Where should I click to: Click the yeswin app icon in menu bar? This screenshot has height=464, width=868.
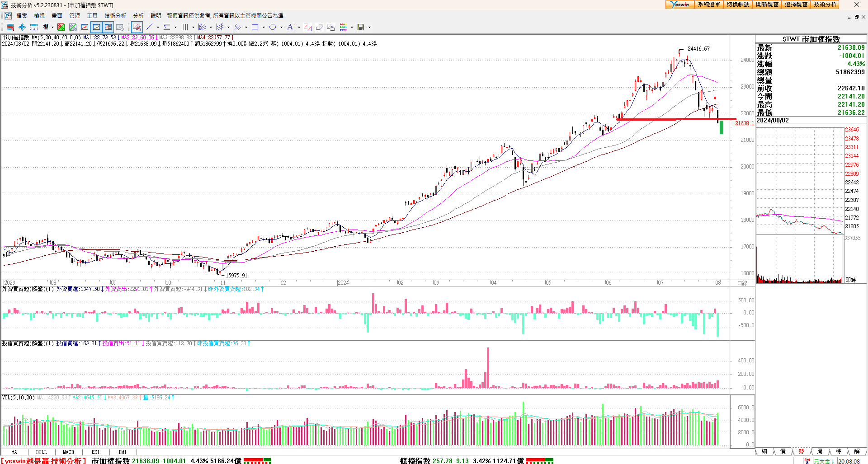point(8,16)
